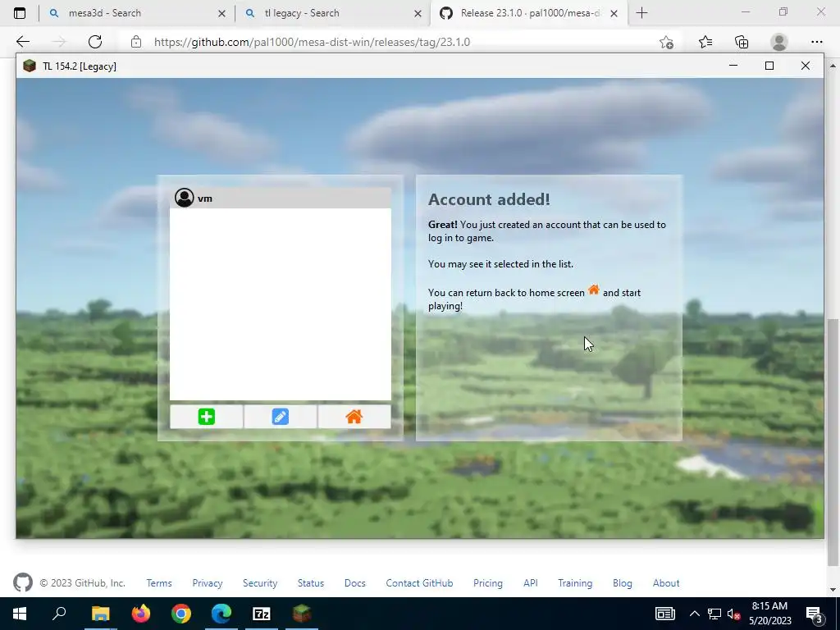Minimize the TL Legacy window

pos(733,66)
